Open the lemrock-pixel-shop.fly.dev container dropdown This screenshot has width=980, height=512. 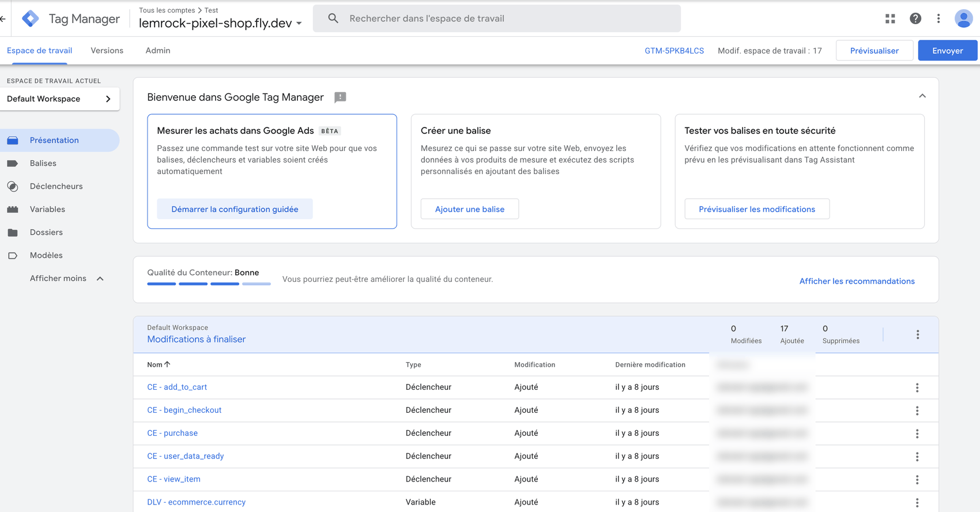tap(220, 23)
